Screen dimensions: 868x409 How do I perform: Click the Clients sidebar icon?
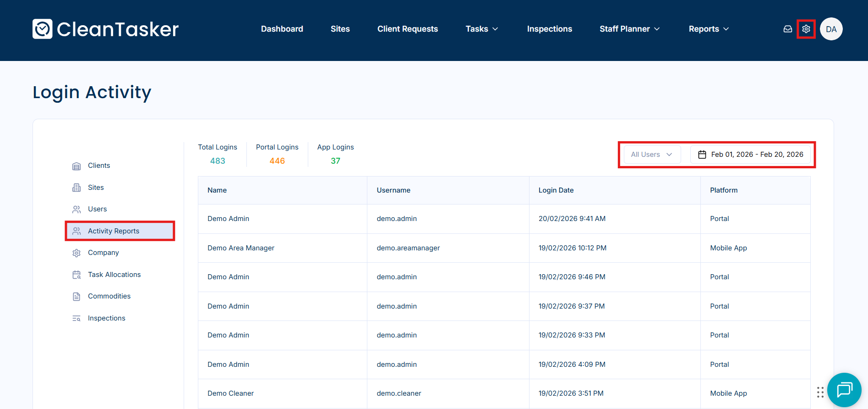coord(76,166)
